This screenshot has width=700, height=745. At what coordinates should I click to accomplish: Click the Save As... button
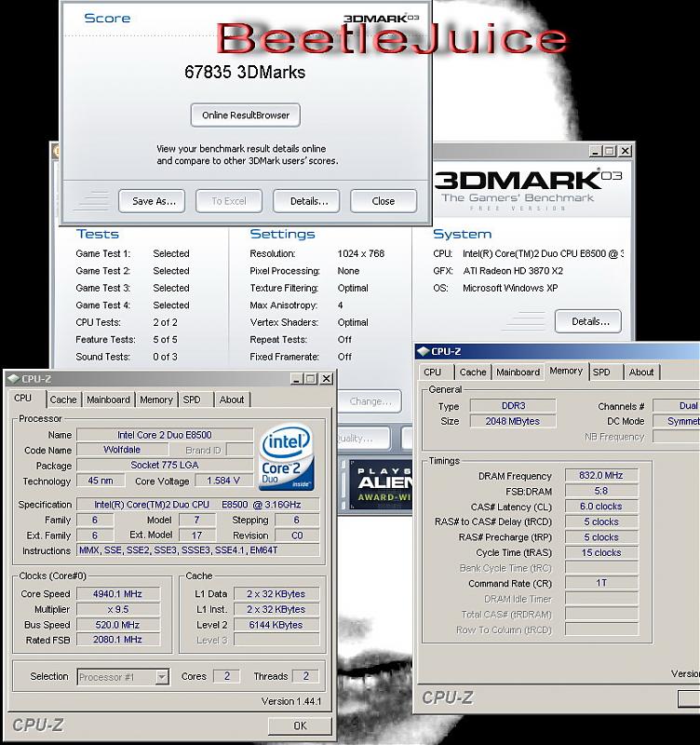tap(152, 201)
